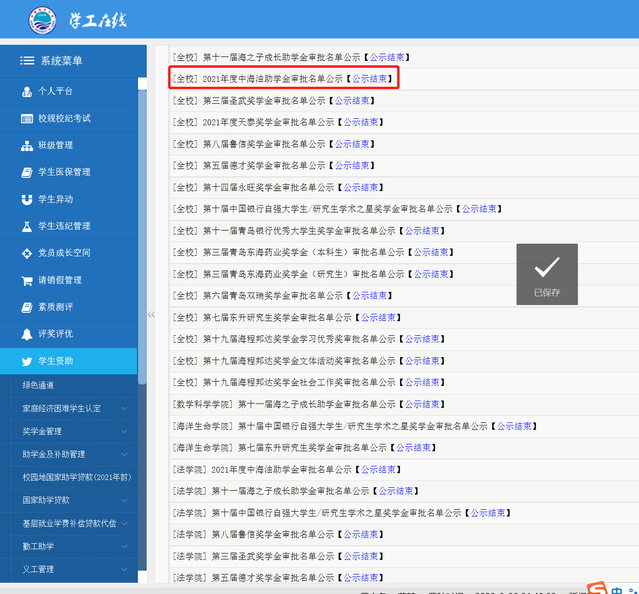Click the 校规校纪考试 sidebar icon
This screenshot has height=594, width=639.
click(x=27, y=118)
